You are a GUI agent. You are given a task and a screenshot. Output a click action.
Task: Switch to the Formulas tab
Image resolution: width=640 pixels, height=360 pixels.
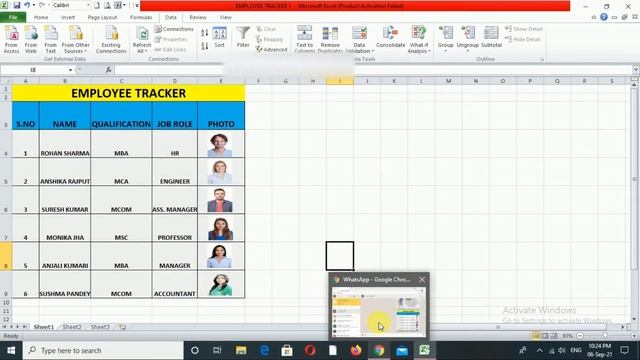coord(141,17)
